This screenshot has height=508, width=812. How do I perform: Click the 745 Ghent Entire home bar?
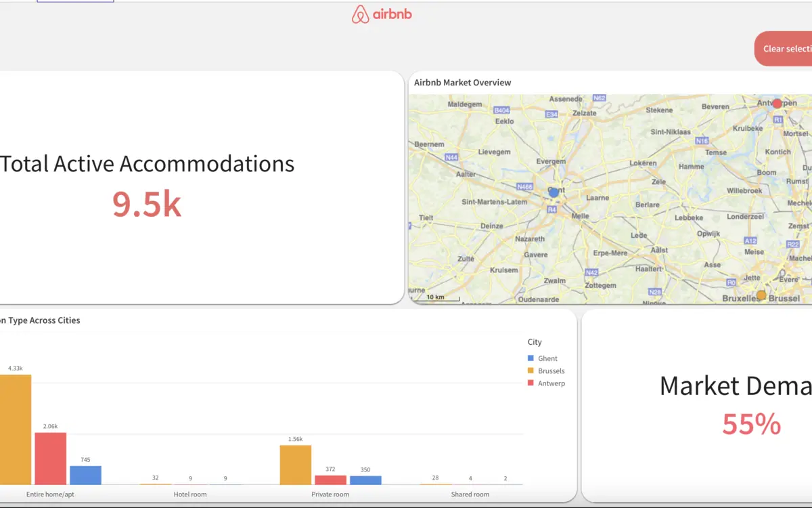tap(85, 475)
